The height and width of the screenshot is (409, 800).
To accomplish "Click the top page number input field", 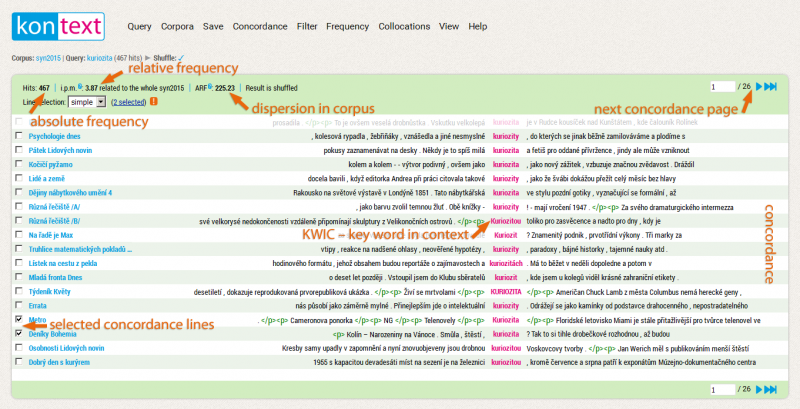I will pos(722,88).
